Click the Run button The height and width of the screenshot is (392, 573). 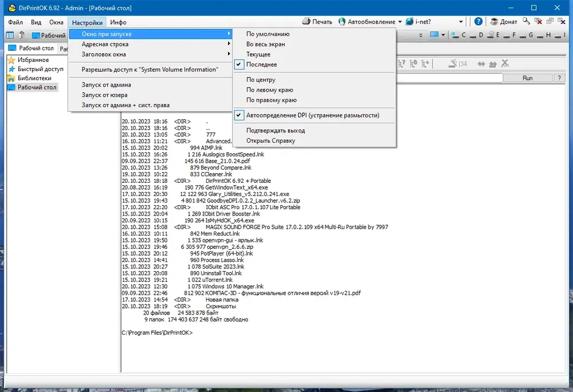pos(527,78)
